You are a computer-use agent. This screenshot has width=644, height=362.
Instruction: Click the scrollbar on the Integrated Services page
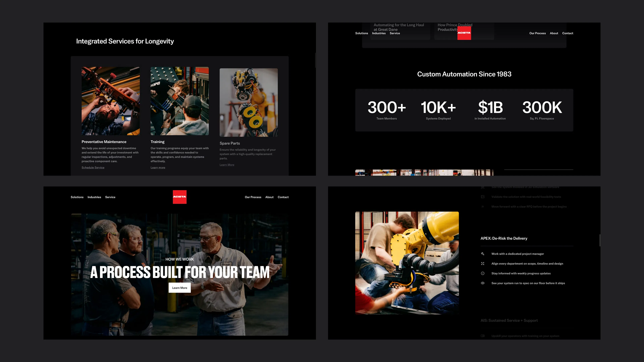(x=315, y=60)
